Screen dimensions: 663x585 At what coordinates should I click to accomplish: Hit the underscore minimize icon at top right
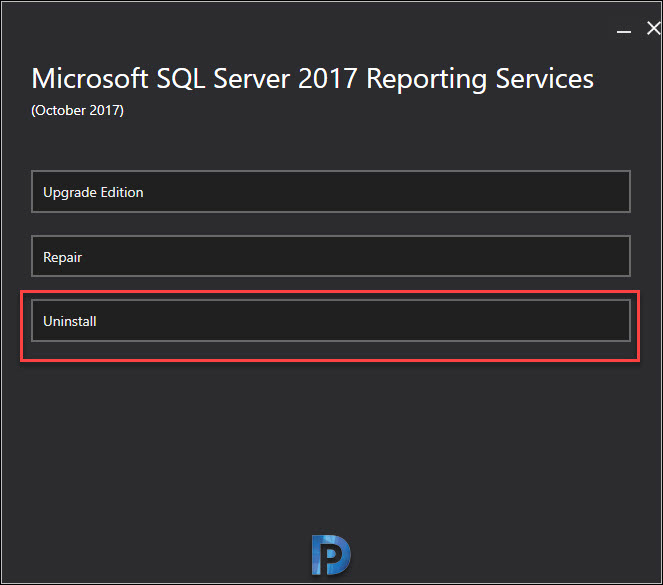coord(624,31)
